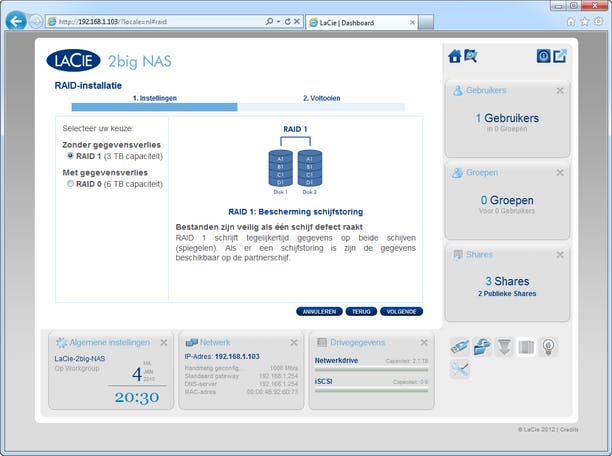Click the log out arrow icon
Screen dimensions: 612x456
560,56
